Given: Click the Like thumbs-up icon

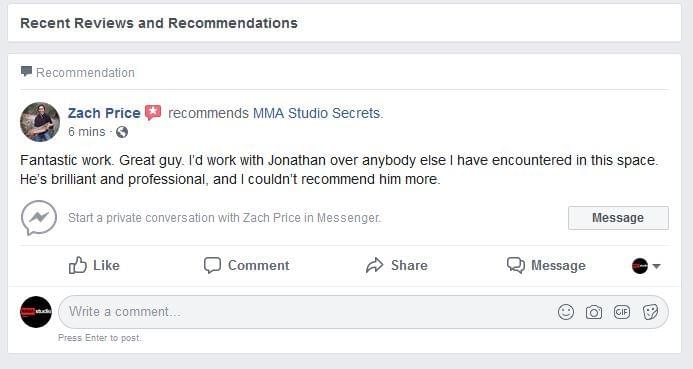Looking at the screenshot, I should click(x=77, y=265).
